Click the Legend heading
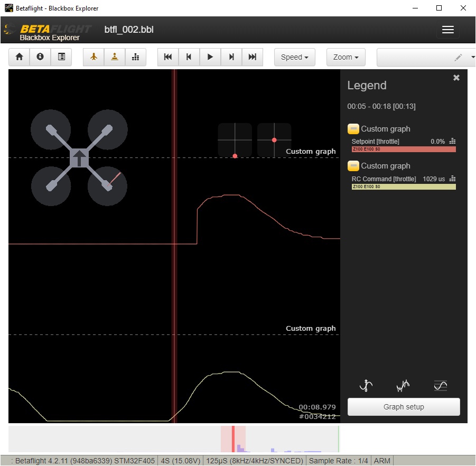This screenshot has width=476, height=466. [x=367, y=85]
